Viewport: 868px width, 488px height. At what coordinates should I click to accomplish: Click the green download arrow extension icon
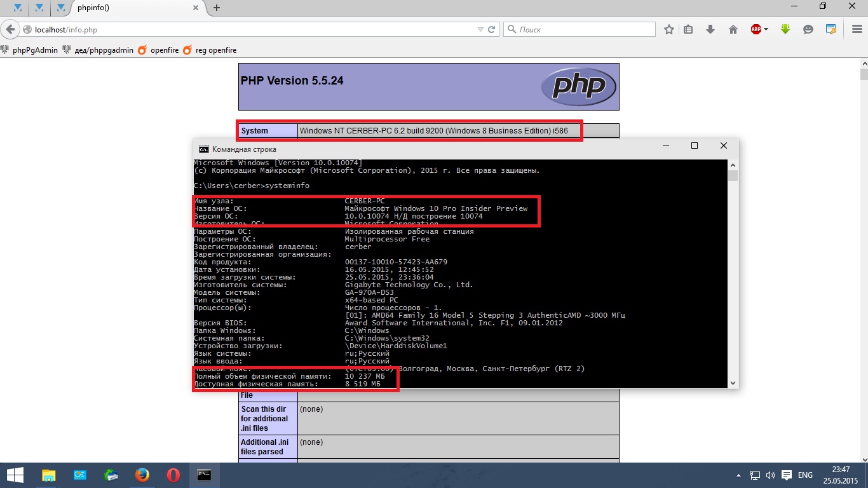click(x=785, y=29)
